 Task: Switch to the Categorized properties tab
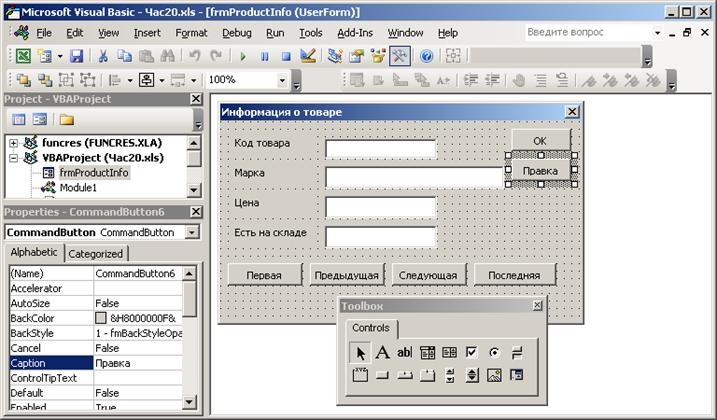96,254
